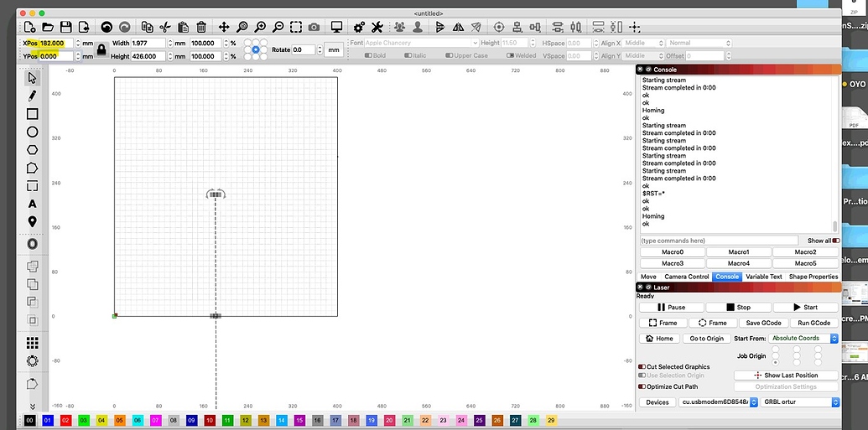Select the Ellipse tool
Viewport: 868px width, 430px height.
[32, 132]
